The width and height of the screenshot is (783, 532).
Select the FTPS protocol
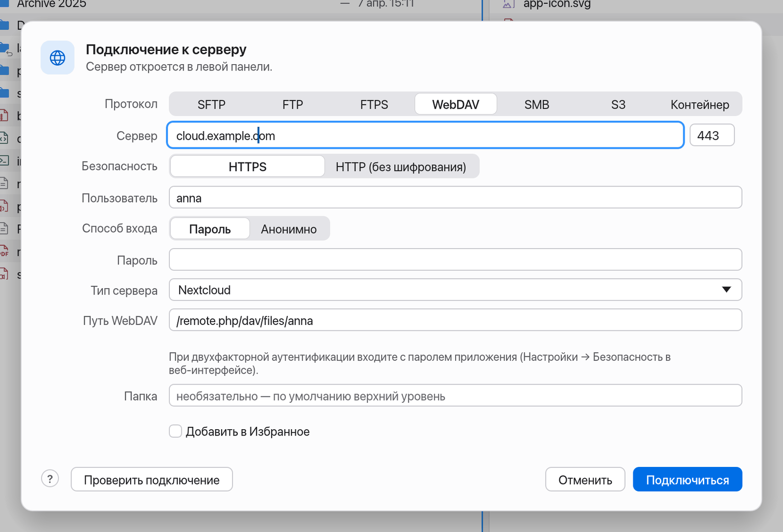pyautogui.click(x=374, y=104)
